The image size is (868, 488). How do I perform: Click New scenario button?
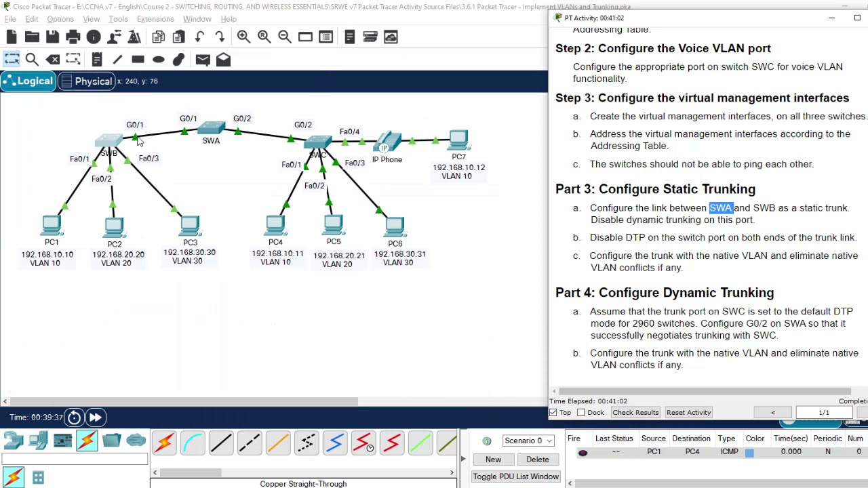click(493, 460)
